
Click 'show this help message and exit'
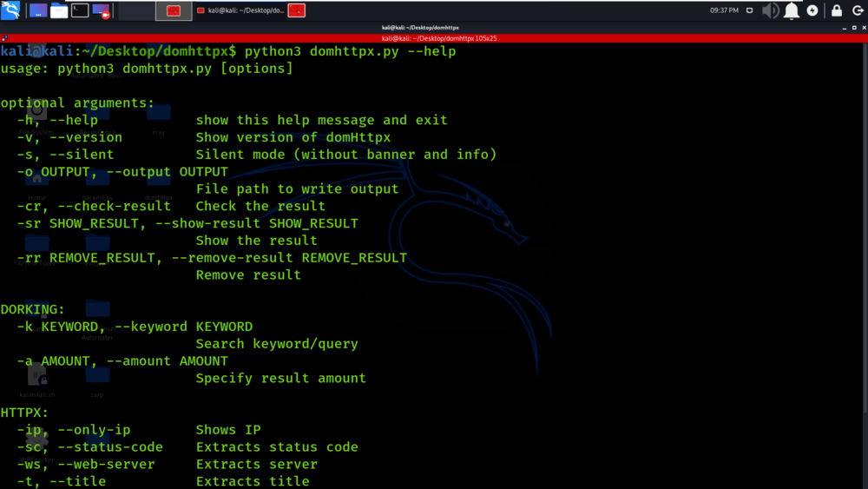[322, 120]
